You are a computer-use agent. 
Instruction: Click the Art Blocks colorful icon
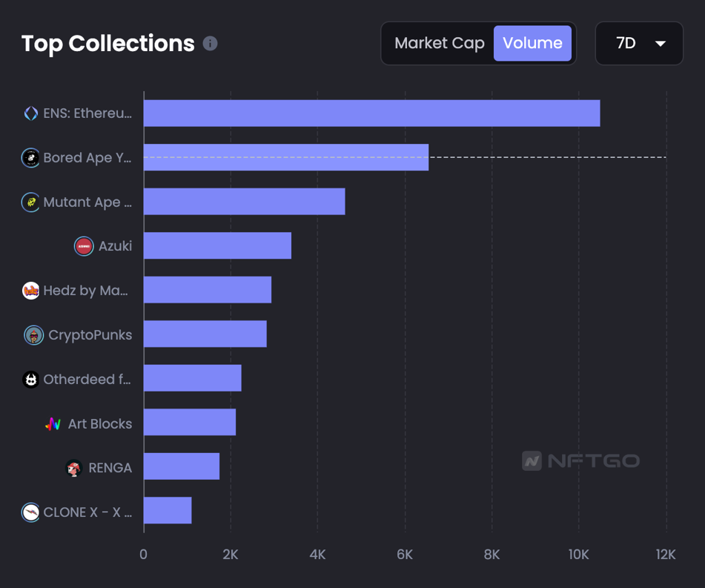pos(53,424)
